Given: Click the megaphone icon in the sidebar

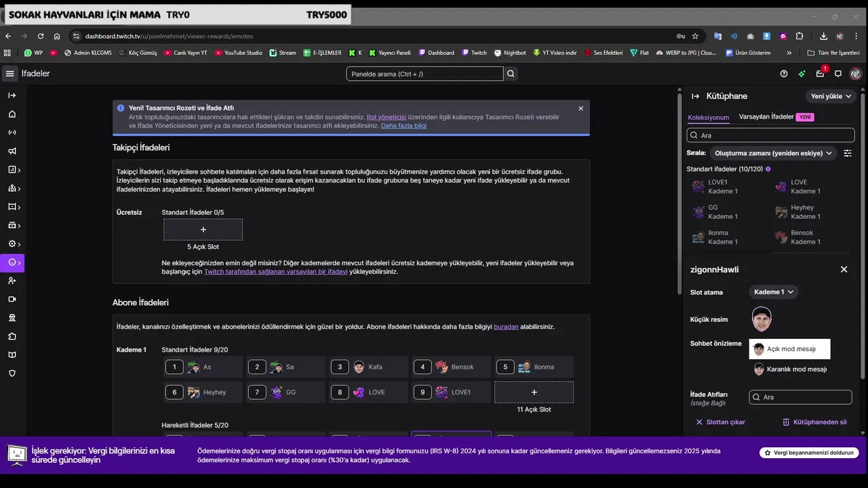Looking at the screenshot, I should [x=12, y=151].
